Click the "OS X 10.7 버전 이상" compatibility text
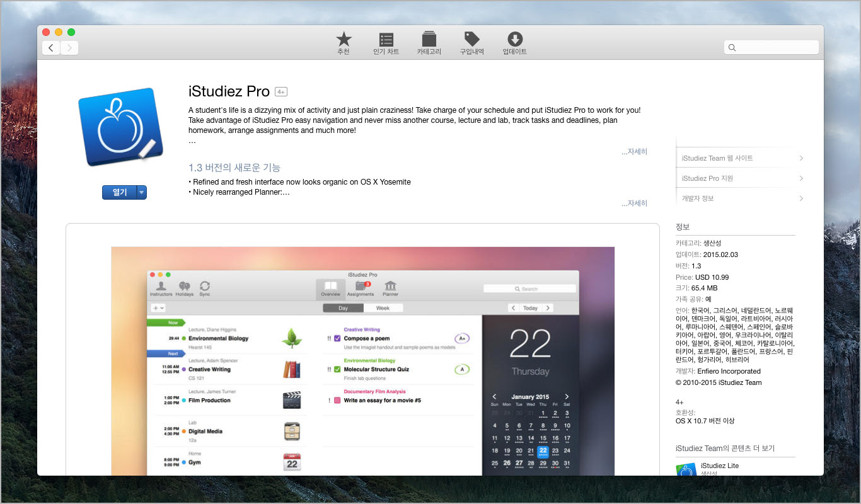 [x=705, y=420]
